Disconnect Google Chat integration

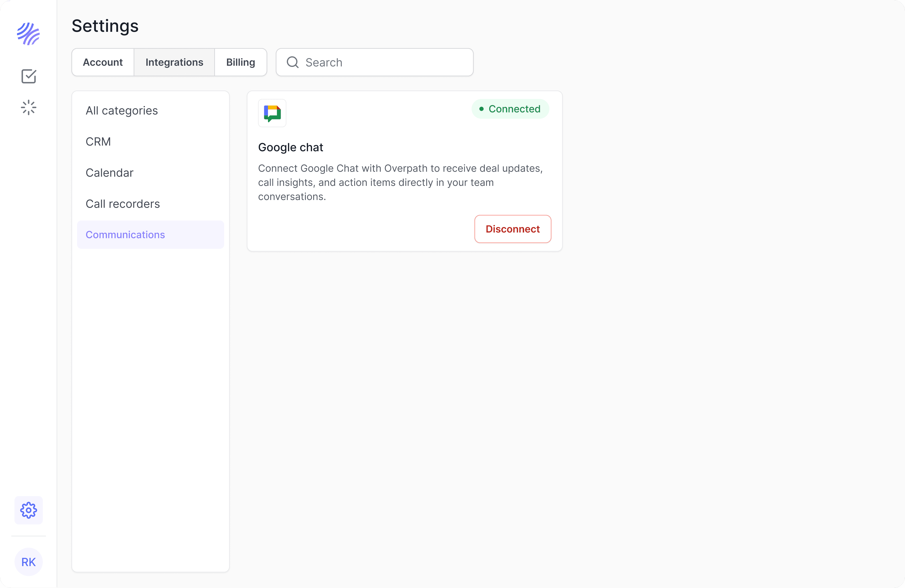point(513,229)
